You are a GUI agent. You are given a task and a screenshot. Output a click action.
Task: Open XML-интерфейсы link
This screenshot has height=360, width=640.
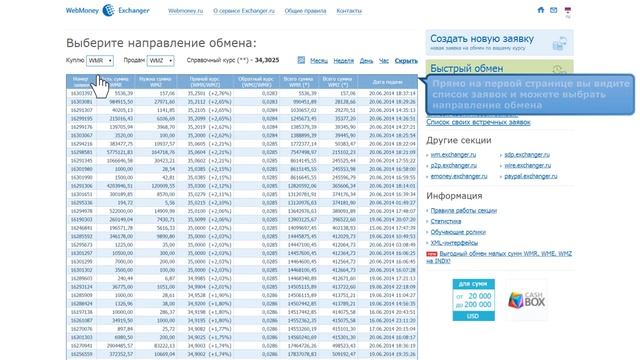[x=454, y=242]
